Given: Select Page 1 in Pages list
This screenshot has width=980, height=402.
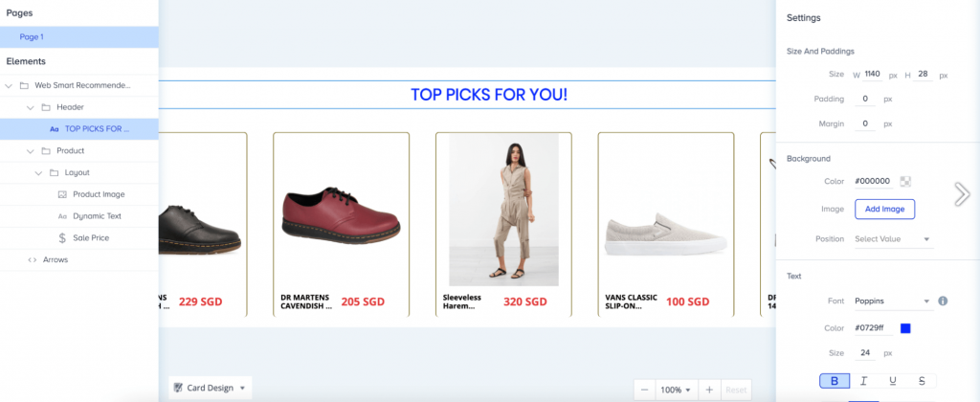Looking at the screenshot, I should click(33, 36).
